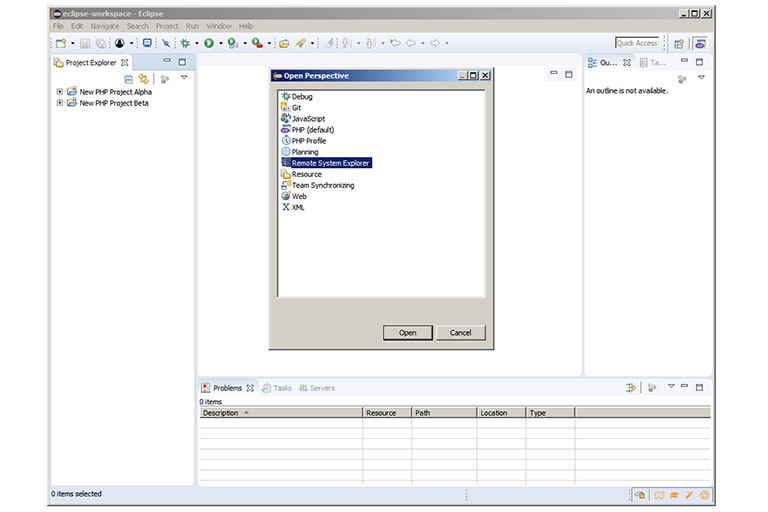Open the Problems view menu triangle
This screenshot has height=512, width=768.
[x=671, y=386]
